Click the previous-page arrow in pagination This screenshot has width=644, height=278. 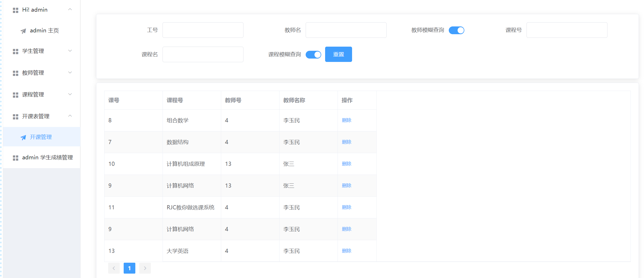[114, 268]
